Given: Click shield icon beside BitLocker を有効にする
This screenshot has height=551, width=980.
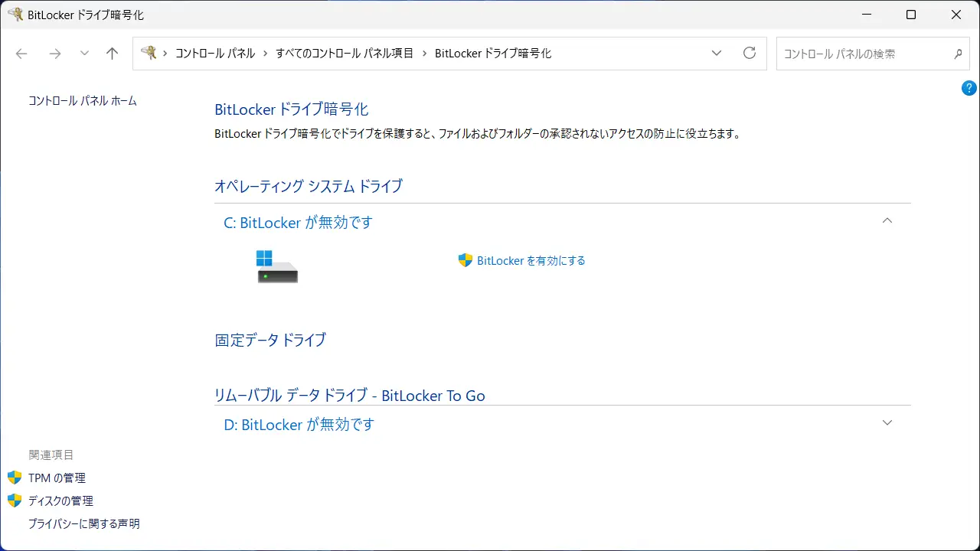Looking at the screenshot, I should click(x=465, y=260).
